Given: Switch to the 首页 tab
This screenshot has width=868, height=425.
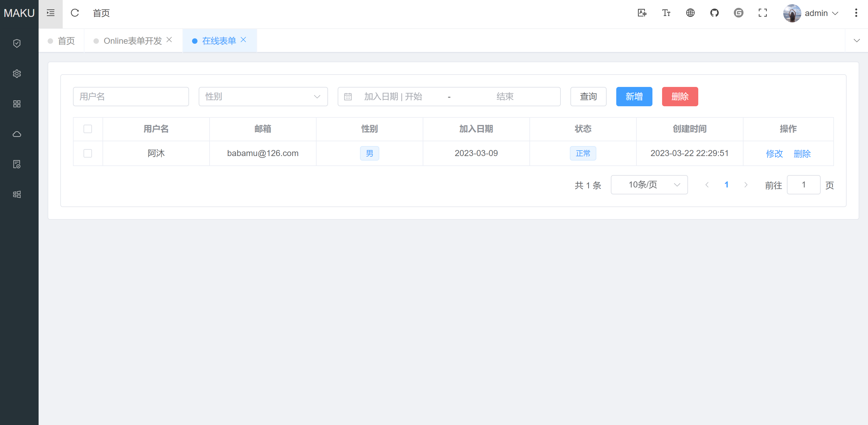Looking at the screenshot, I should (67, 40).
